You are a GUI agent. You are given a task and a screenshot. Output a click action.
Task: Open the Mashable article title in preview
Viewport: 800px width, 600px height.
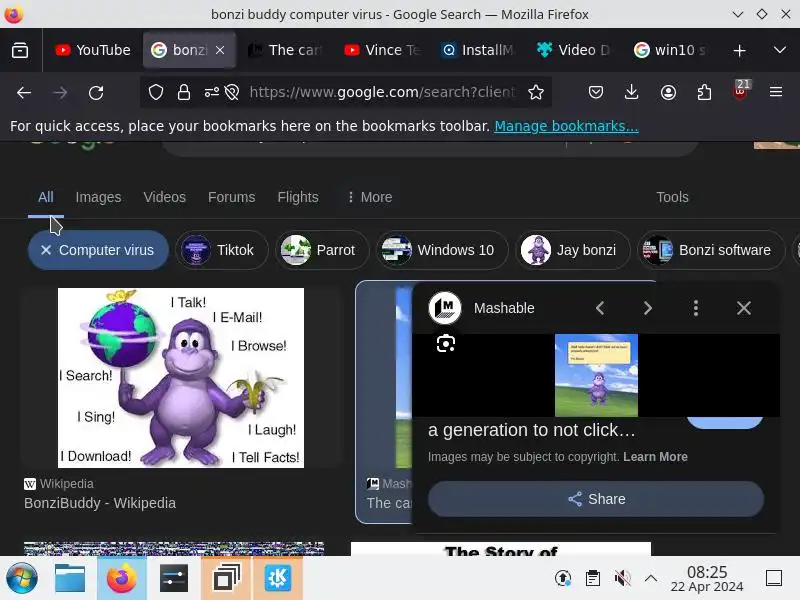click(532, 430)
